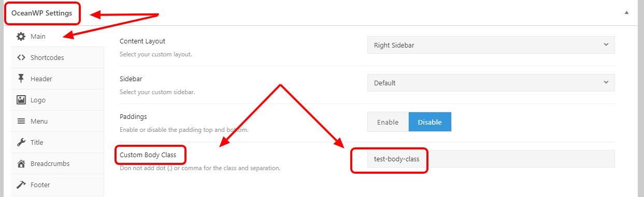Open the Title settings tab

(x=57, y=142)
